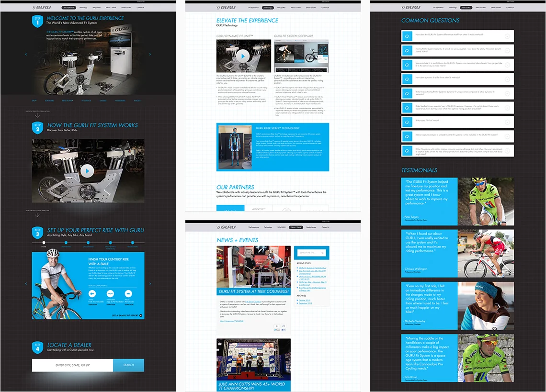Click Q icon for 'differentiate itself' question

(407, 36)
